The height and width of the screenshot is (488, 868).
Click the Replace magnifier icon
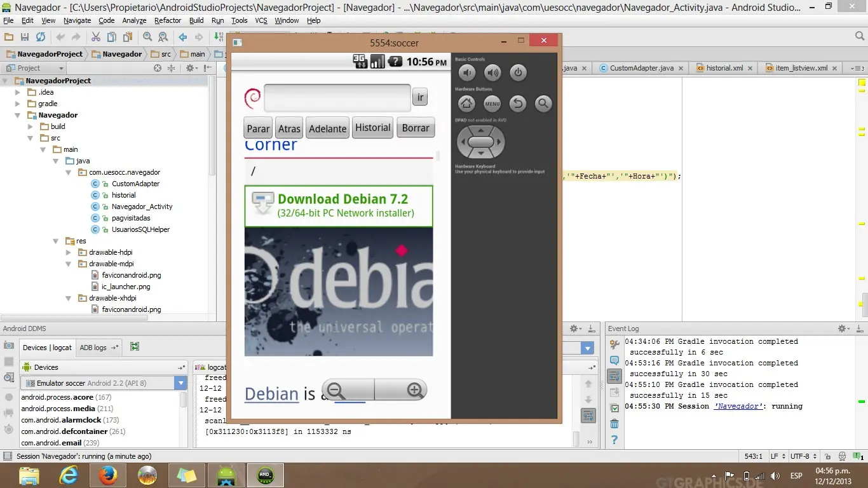pos(163,37)
